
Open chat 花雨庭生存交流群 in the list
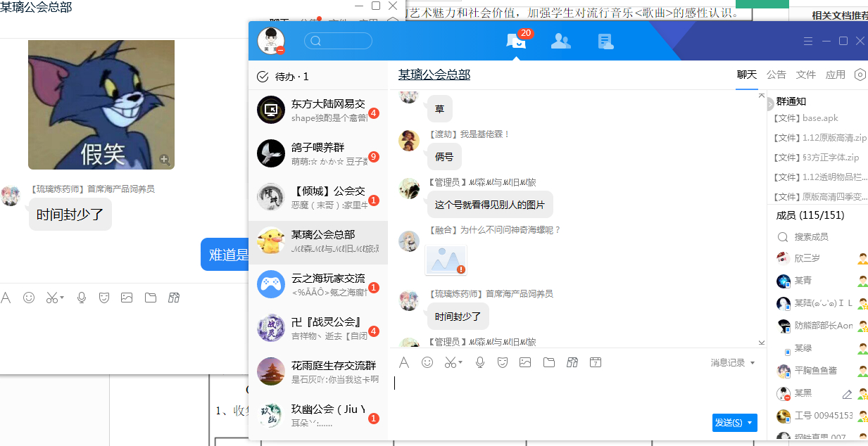[318, 372]
